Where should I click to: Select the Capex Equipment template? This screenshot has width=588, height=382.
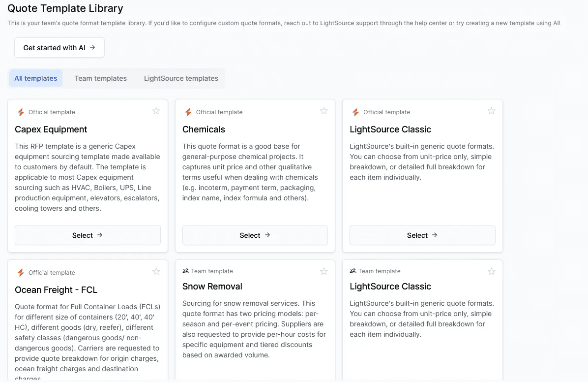(88, 235)
